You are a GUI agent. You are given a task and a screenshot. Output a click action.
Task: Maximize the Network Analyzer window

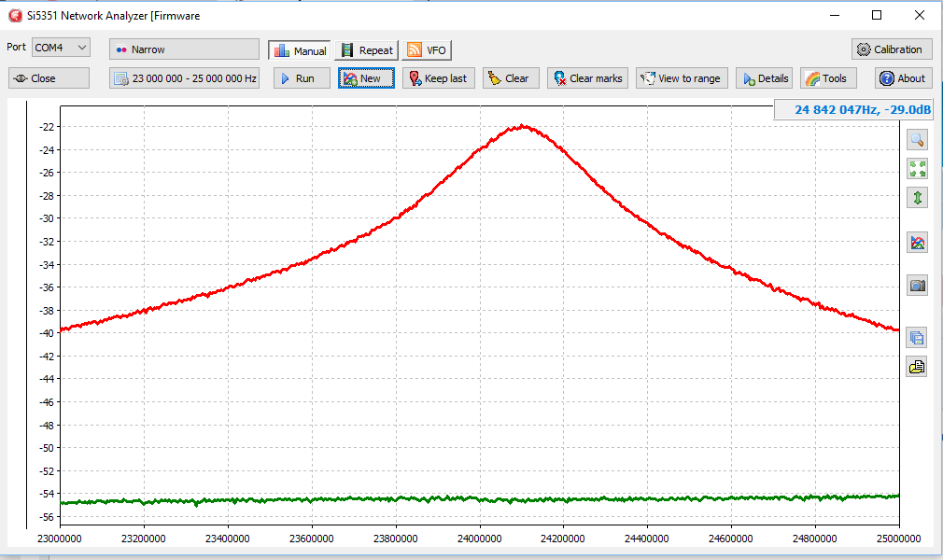click(877, 15)
